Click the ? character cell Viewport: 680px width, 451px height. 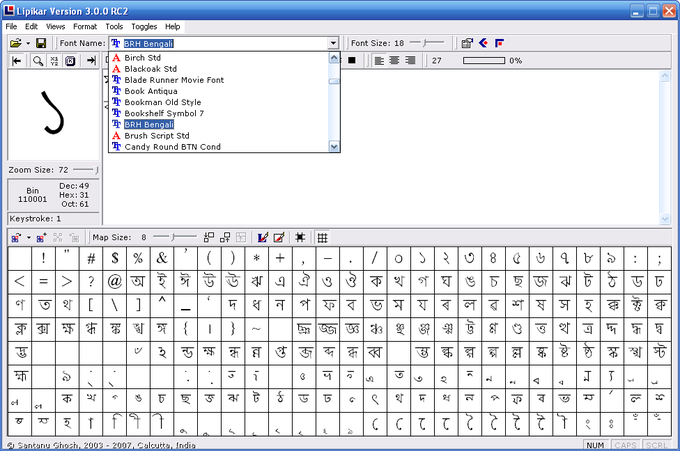click(x=91, y=282)
